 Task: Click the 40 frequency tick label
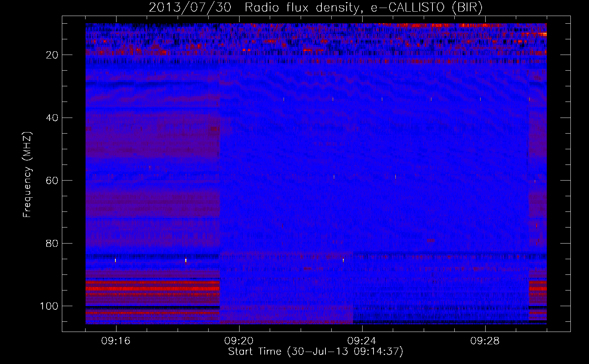coord(52,118)
